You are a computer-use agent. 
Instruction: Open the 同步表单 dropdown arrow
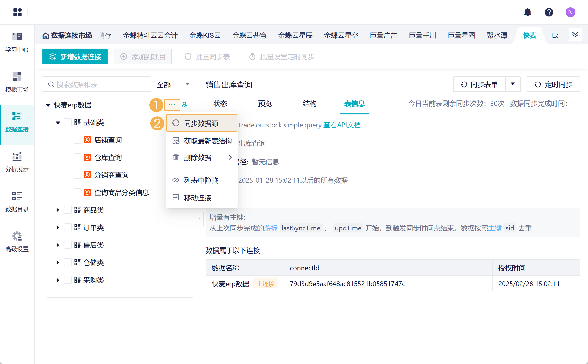click(513, 84)
